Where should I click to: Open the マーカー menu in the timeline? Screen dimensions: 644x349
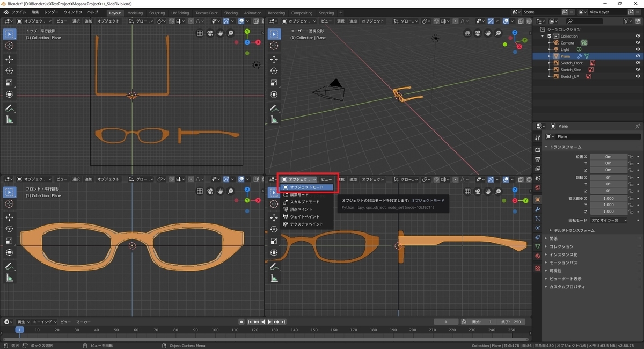pyautogui.click(x=83, y=322)
